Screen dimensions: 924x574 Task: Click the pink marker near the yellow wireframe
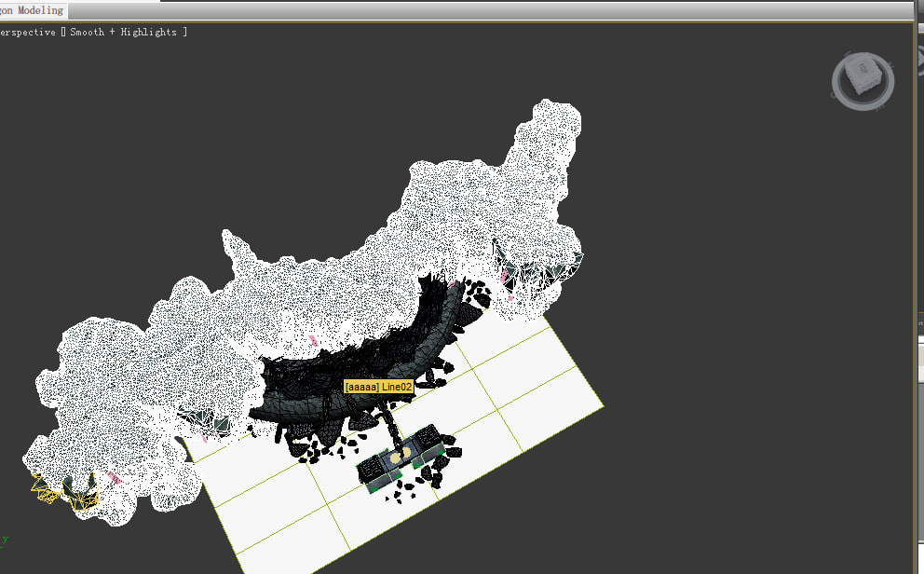click(115, 478)
